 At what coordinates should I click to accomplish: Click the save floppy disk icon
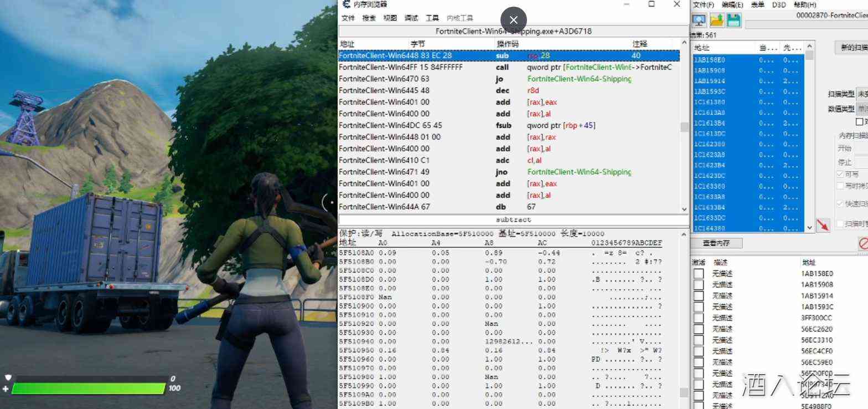click(x=733, y=21)
